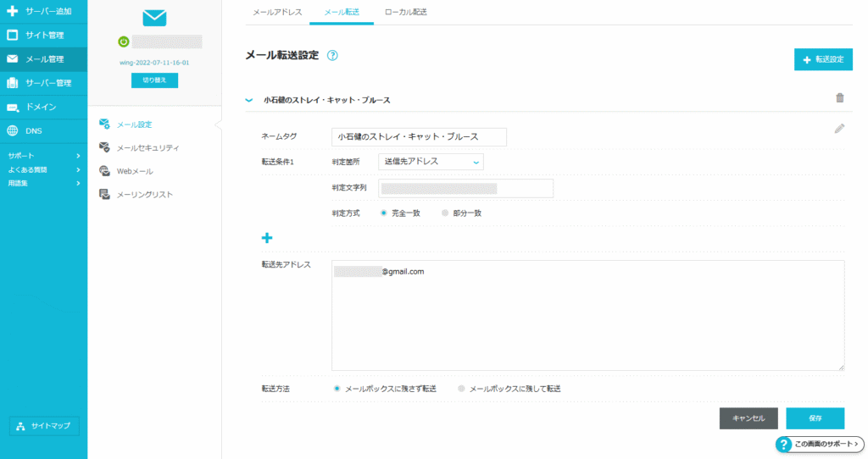868x459 pixels.
Task: Edit name tag with pencil icon
Action: (x=840, y=128)
